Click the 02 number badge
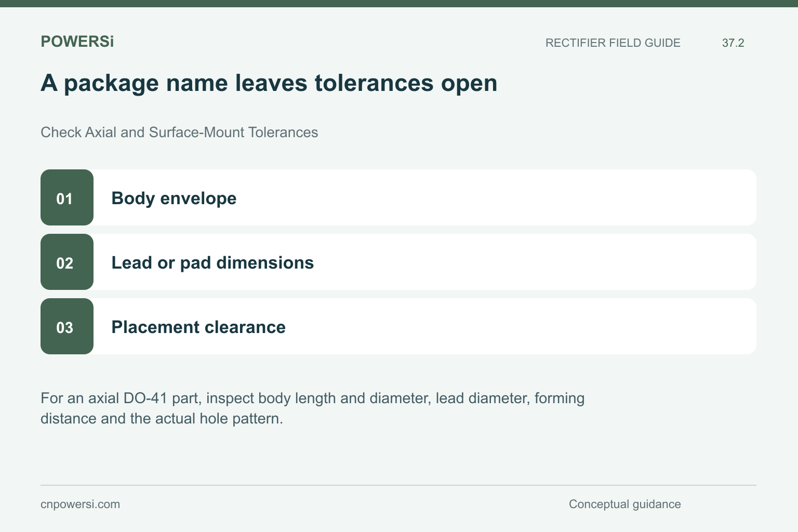The image size is (798, 532). [67, 262]
